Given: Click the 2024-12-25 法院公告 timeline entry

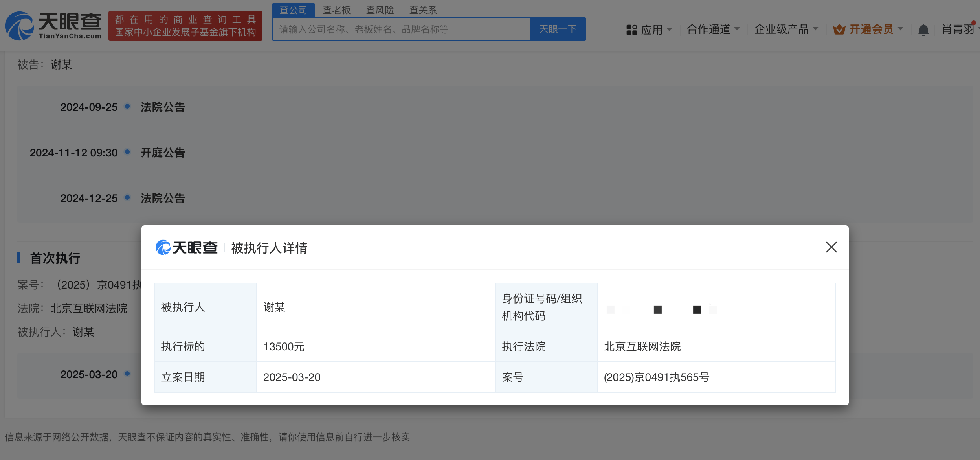Looking at the screenshot, I should pyautogui.click(x=163, y=198).
